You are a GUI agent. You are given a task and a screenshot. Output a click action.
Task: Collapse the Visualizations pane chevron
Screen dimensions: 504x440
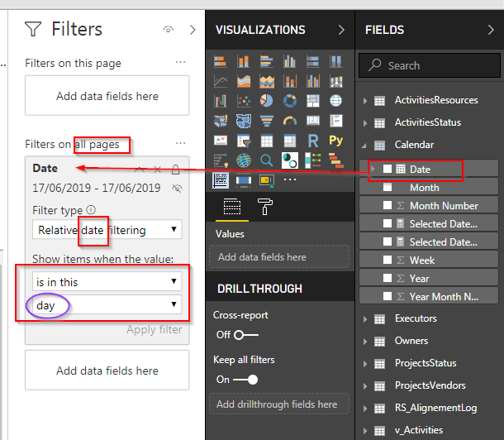tap(341, 30)
